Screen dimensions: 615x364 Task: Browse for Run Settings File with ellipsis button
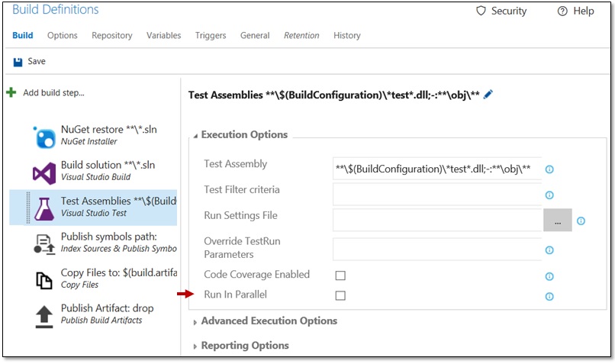click(557, 221)
